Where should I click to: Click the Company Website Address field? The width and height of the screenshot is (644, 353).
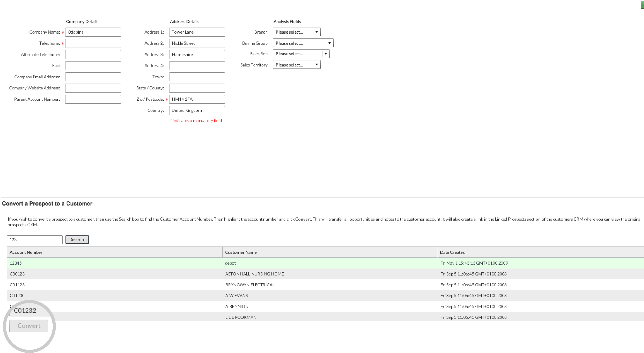click(93, 88)
